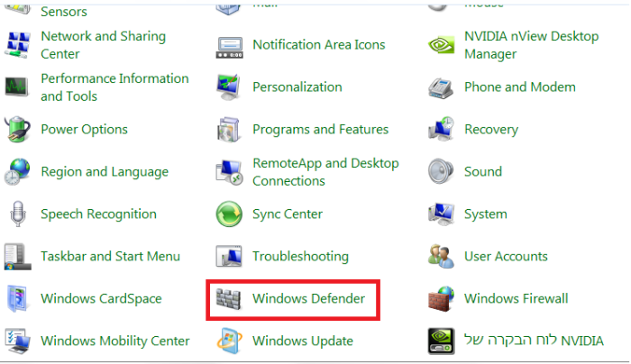Open the Speech Recognition link

[x=98, y=214]
